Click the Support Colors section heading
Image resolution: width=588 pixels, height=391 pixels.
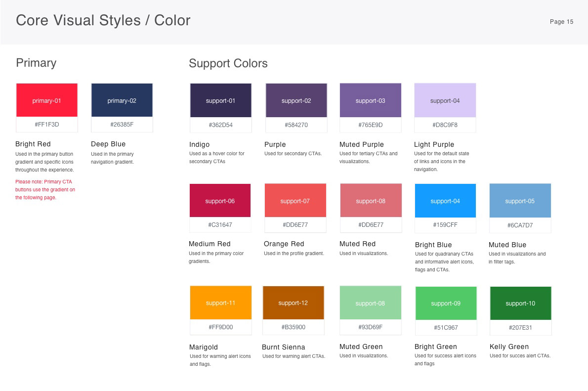click(x=228, y=63)
